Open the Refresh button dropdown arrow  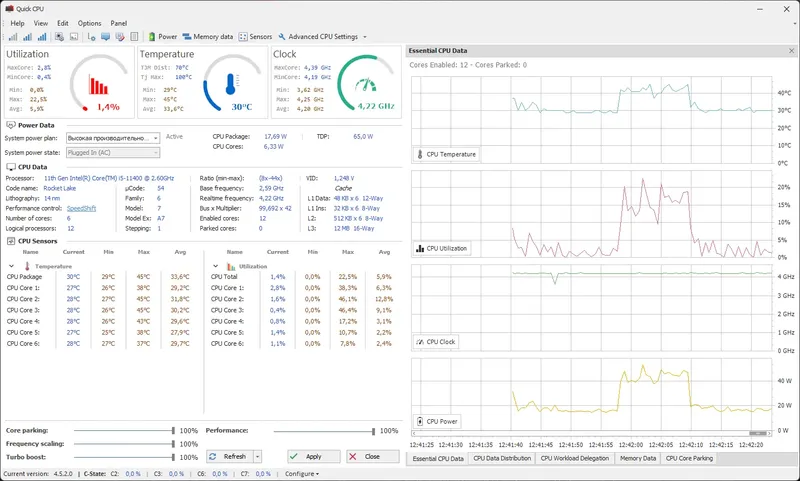(258, 457)
